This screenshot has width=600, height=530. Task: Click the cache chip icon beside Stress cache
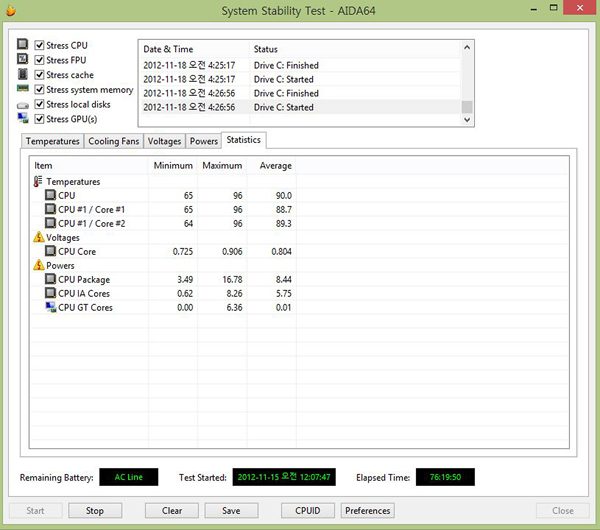coord(23,73)
